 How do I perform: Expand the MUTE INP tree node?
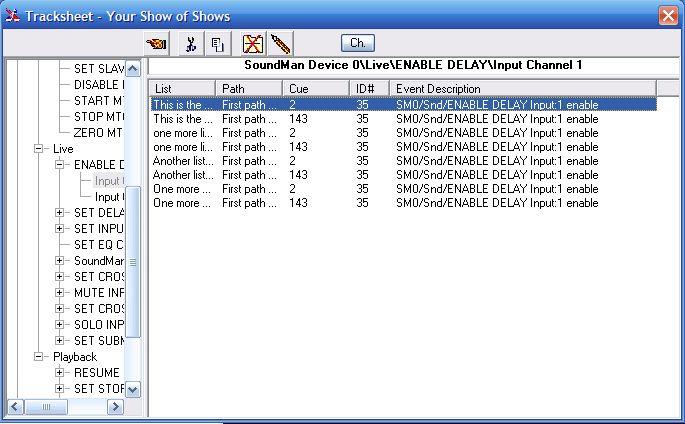point(59,293)
